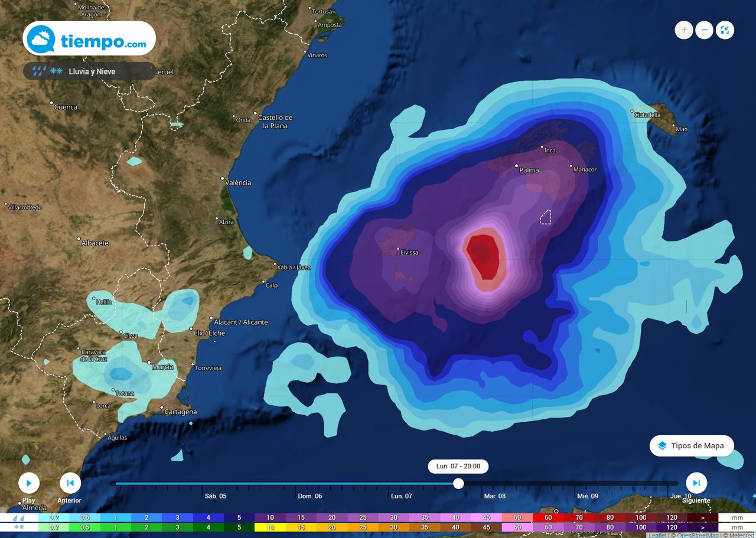Open the mm unit selector for snow scale

(737, 527)
